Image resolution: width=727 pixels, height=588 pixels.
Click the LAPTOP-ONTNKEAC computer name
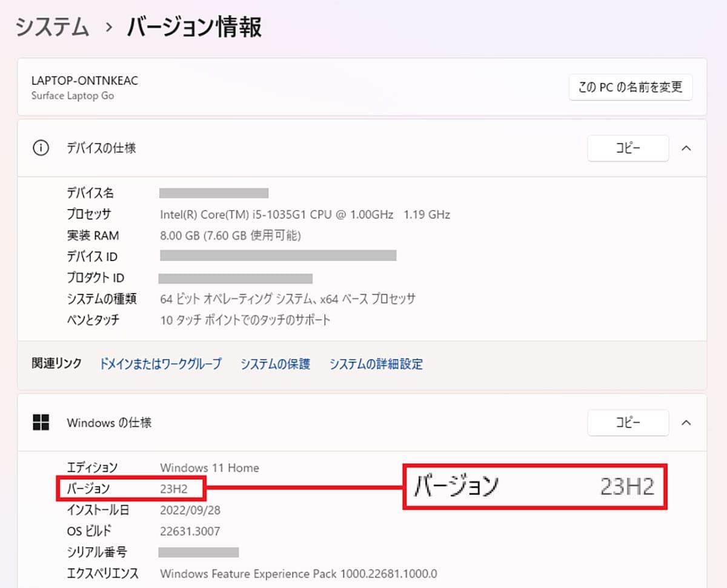85,81
